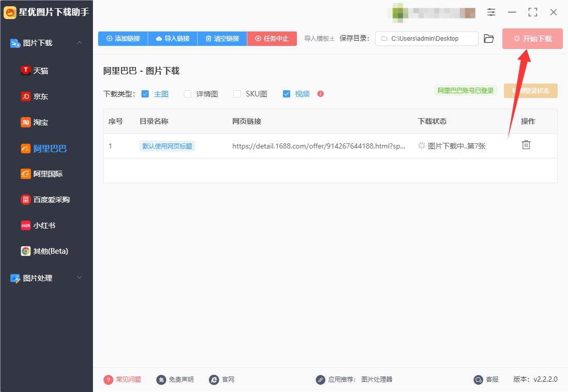
Task: Enable the SKU图 checkbox
Action: 237,94
